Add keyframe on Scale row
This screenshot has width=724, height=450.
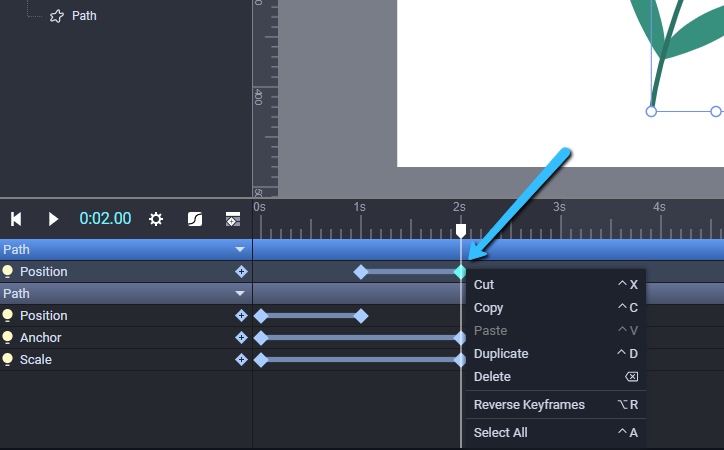241,360
